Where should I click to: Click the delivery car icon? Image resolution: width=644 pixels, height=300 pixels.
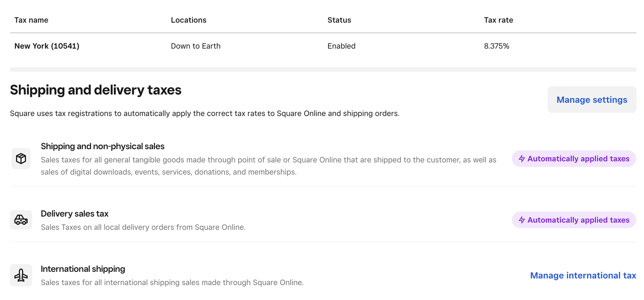click(21, 220)
